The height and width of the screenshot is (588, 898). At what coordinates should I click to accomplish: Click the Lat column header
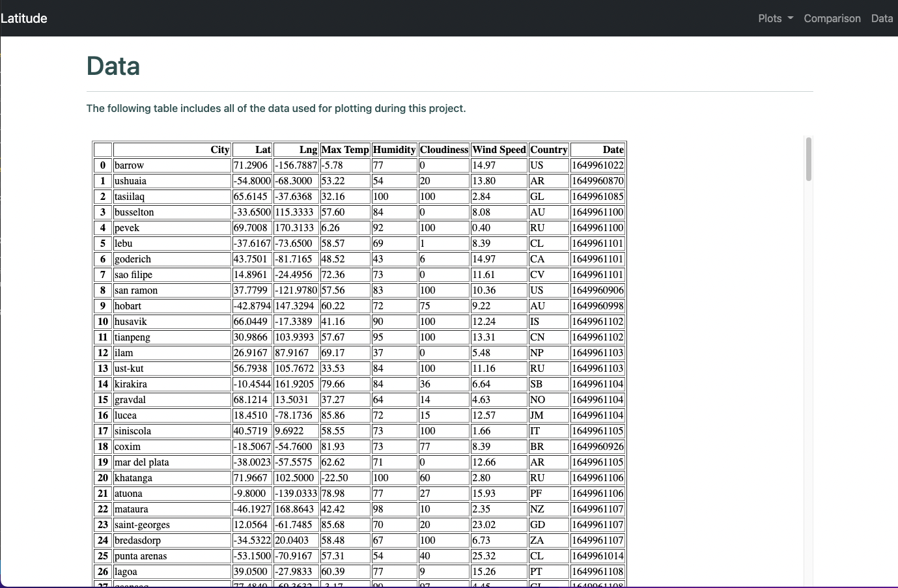click(x=252, y=150)
